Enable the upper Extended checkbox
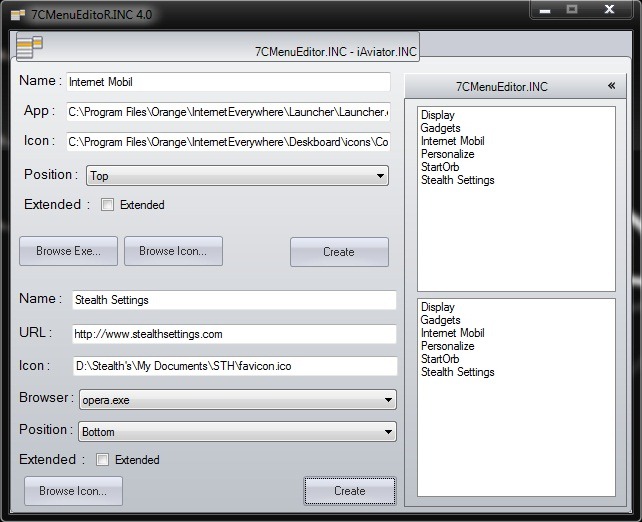 [108, 205]
